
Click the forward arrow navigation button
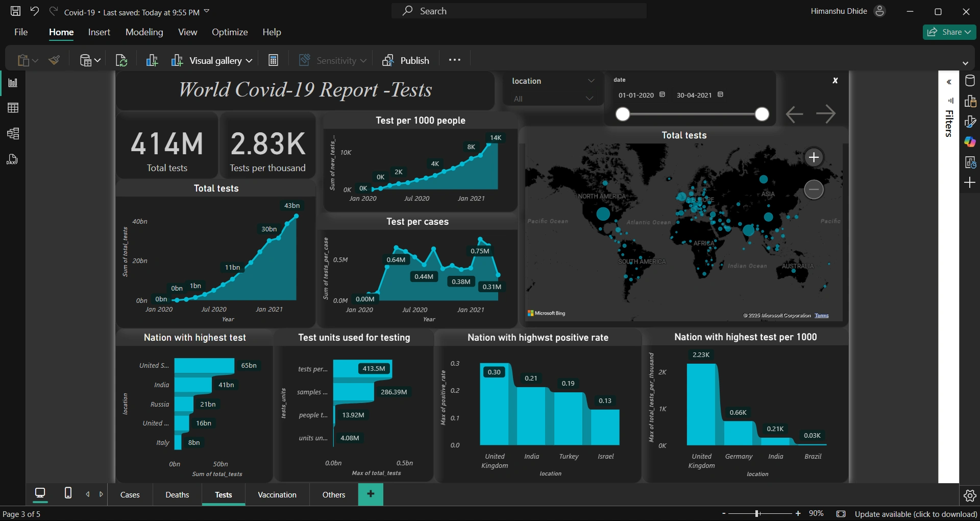(x=826, y=114)
